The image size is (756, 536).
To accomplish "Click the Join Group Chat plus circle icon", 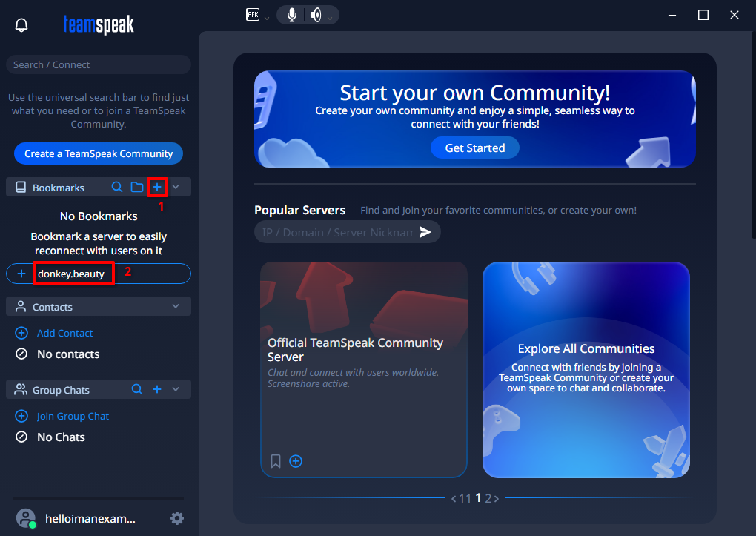I will point(21,416).
